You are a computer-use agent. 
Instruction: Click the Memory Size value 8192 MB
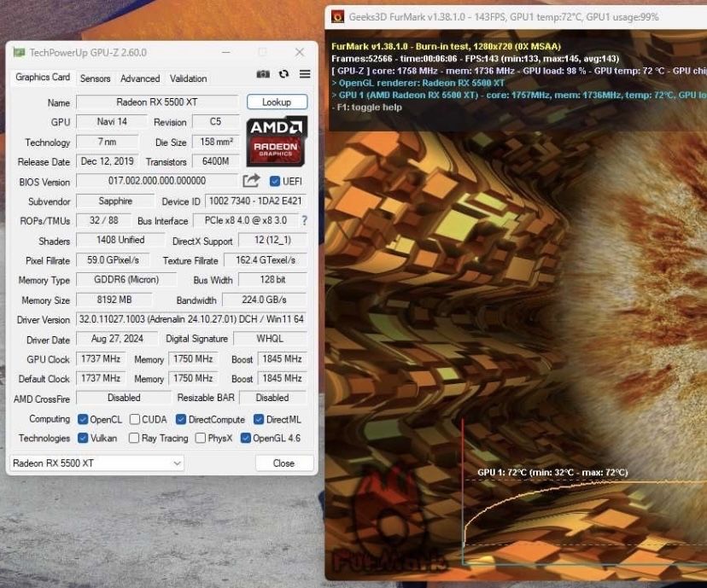(x=114, y=300)
